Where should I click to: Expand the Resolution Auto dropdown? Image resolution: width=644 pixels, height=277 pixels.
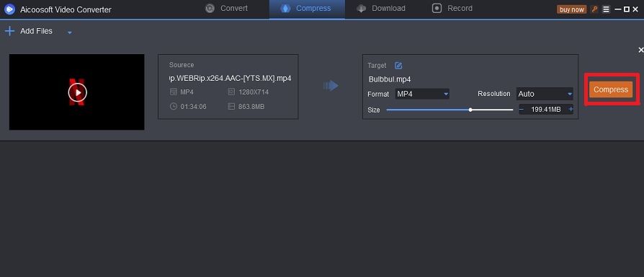click(545, 94)
